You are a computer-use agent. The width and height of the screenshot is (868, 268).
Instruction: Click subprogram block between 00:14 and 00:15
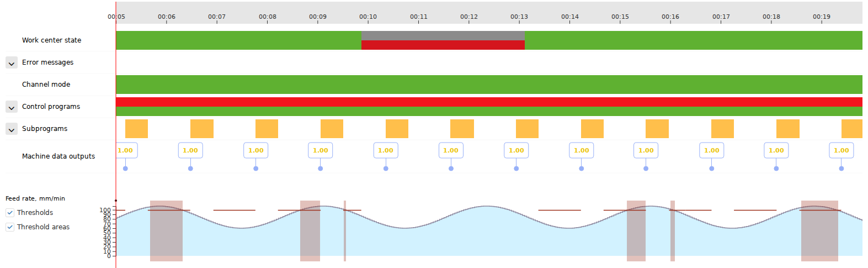tap(592, 129)
